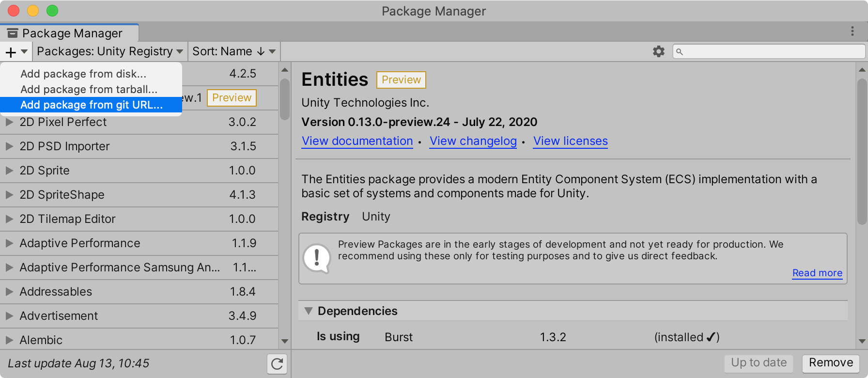The image size is (868, 378).
Task: Open advanced settings gear menu
Action: (658, 51)
